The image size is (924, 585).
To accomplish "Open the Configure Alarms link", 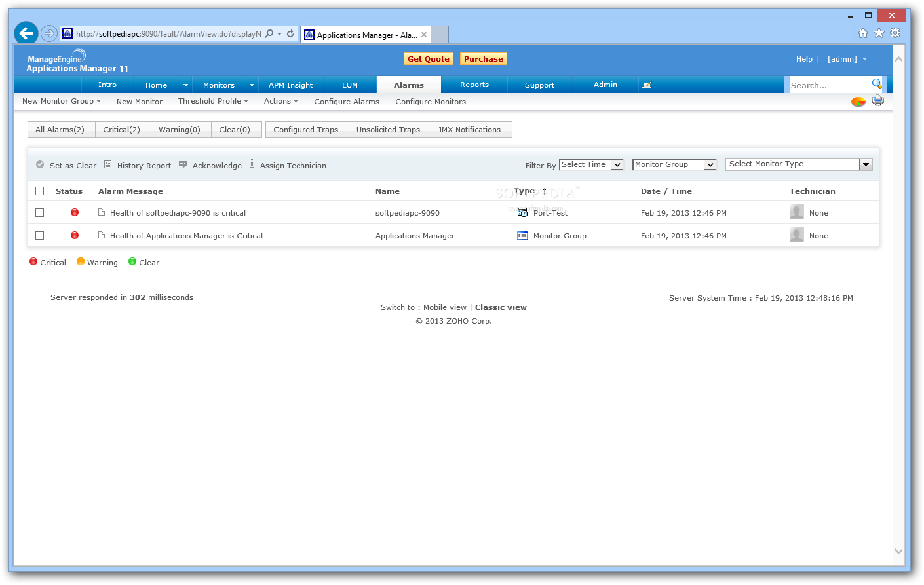I will [x=347, y=102].
